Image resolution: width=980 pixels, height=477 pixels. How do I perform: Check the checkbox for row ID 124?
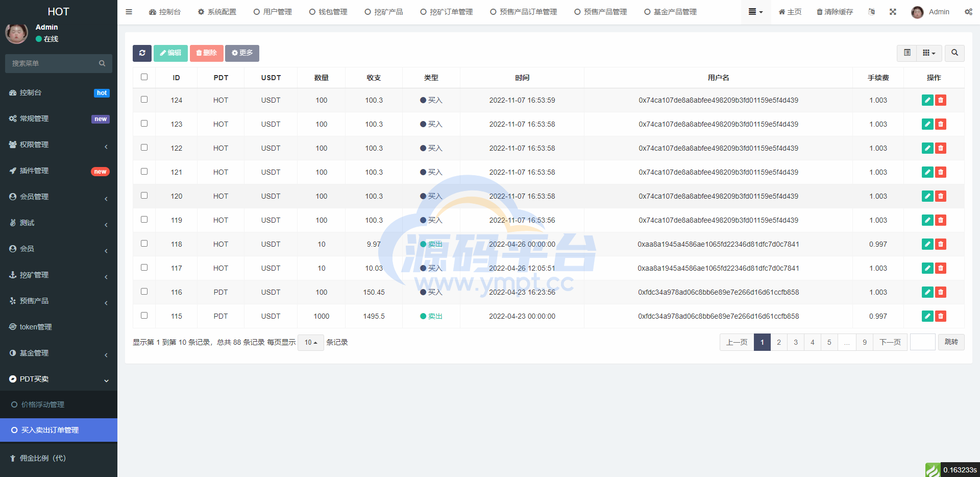(x=144, y=100)
